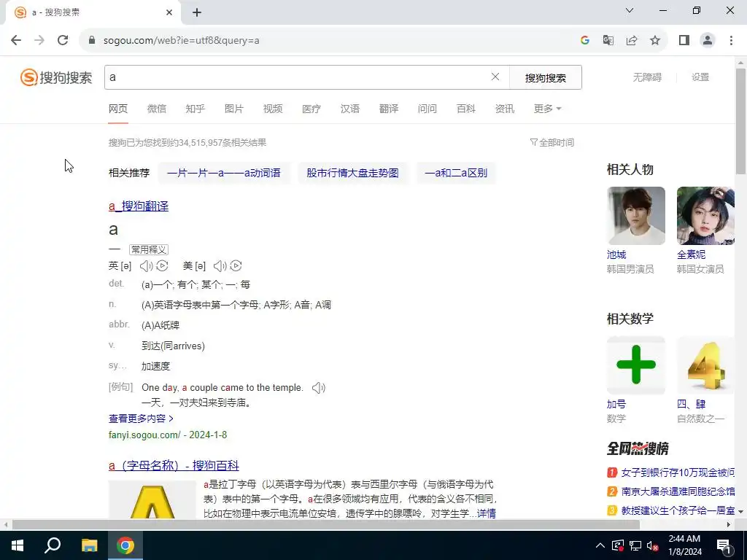Open a new browser tab
The height and width of the screenshot is (560, 747).
197,12
